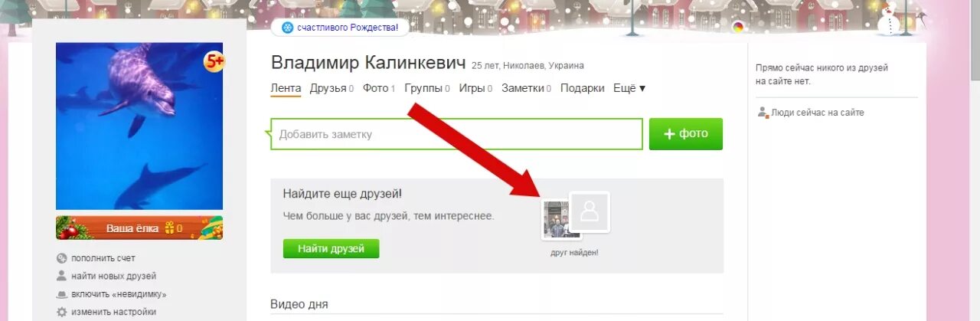The height and width of the screenshot is (321, 980).
Task: Click the 5+ rating badge on photo
Action: point(214,62)
